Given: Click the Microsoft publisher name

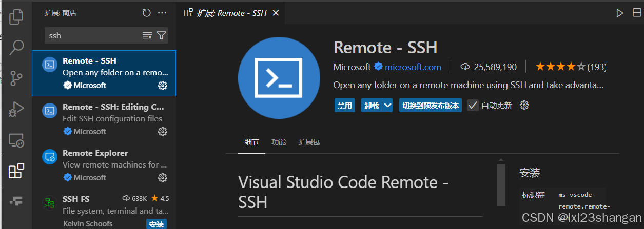Looking at the screenshot, I should (x=352, y=67).
